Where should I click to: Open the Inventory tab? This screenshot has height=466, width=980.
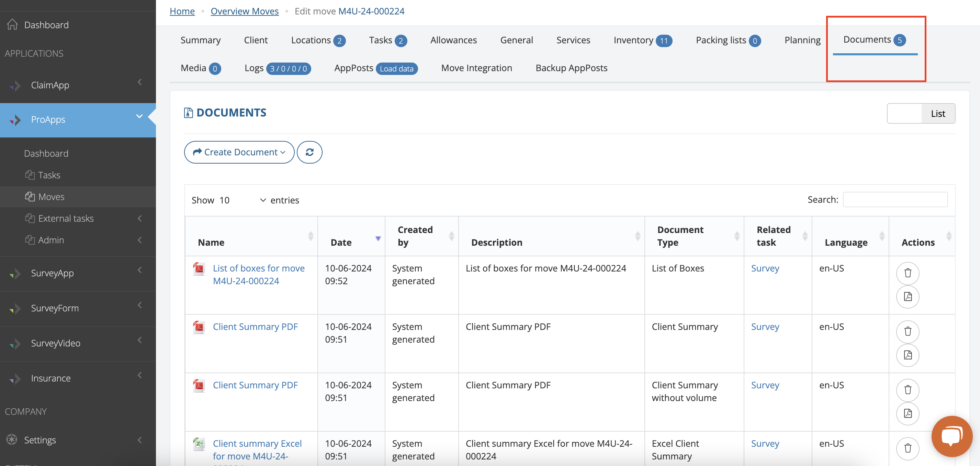pyautogui.click(x=643, y=40)
